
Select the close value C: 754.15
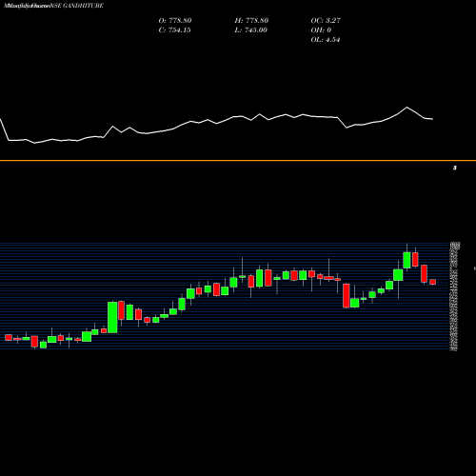(x=174, y=30)
